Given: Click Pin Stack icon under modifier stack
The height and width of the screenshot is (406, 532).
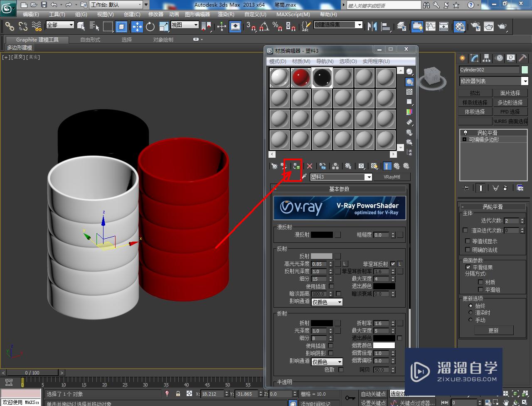Looking at the screenshot, I should (x=466, y=188).
